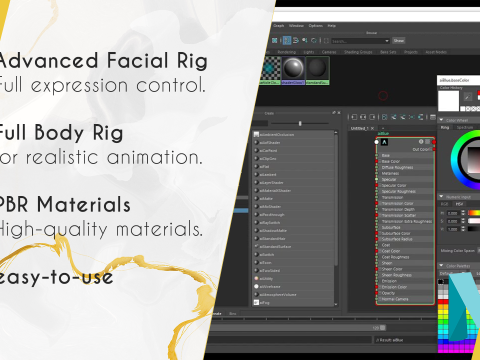The image size is (480, 360).
Task: Switch to the Asset Nodes browser tab
Action: click(x=436, y=52)
